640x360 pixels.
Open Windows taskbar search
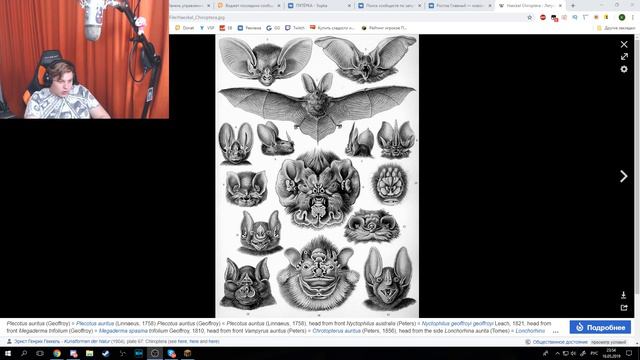click(24, 353)
